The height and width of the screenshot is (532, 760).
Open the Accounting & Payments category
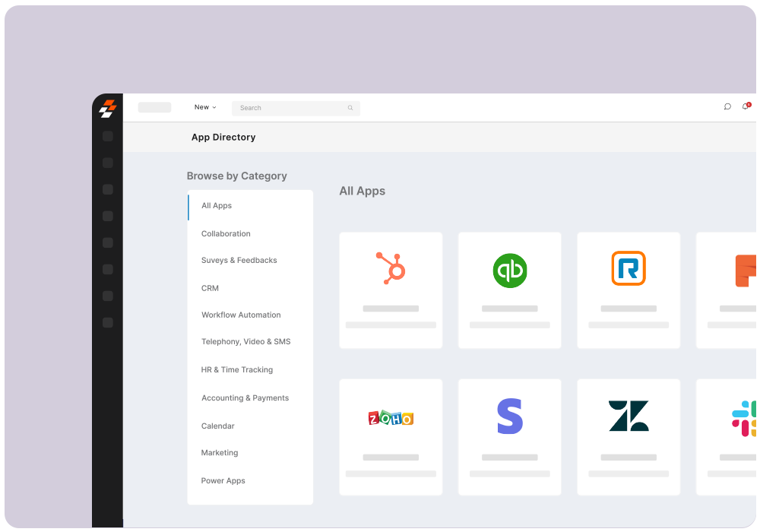coord(245,397)
